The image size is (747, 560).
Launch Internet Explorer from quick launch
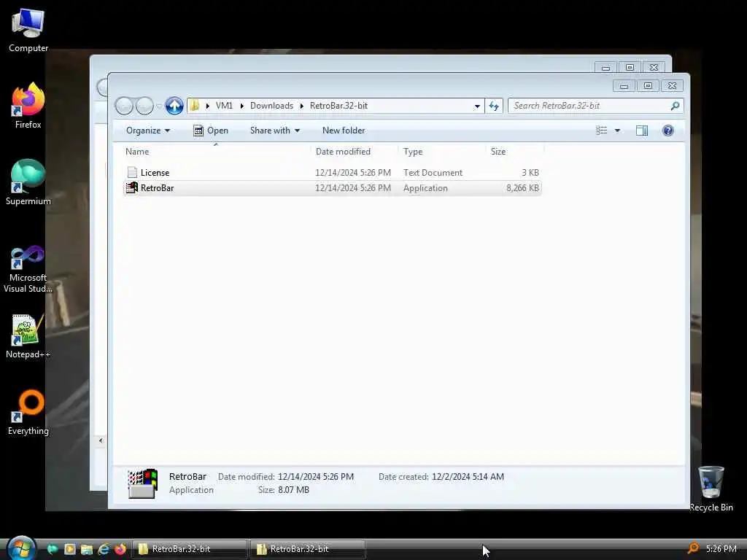pyautogui.click(x=104, y=549)
